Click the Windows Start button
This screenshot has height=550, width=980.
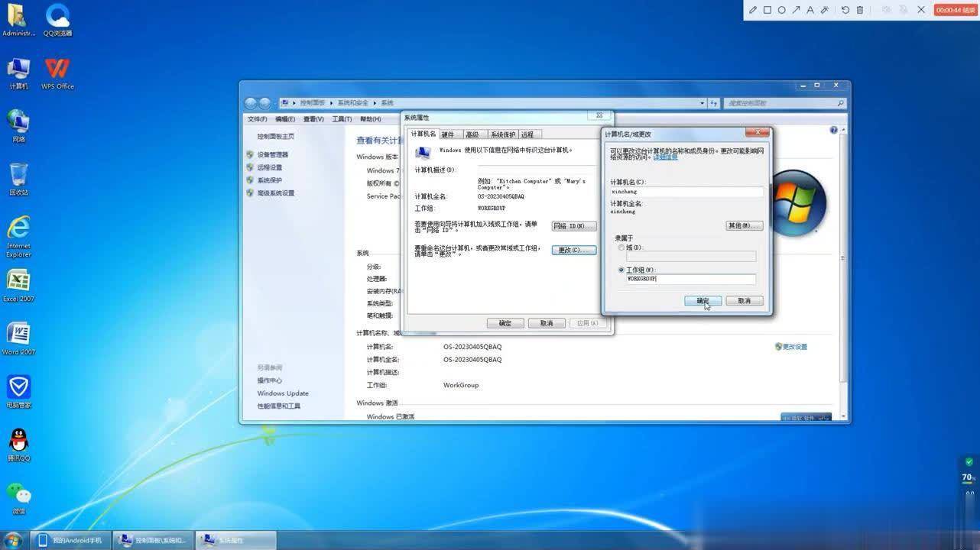point(13,540)
